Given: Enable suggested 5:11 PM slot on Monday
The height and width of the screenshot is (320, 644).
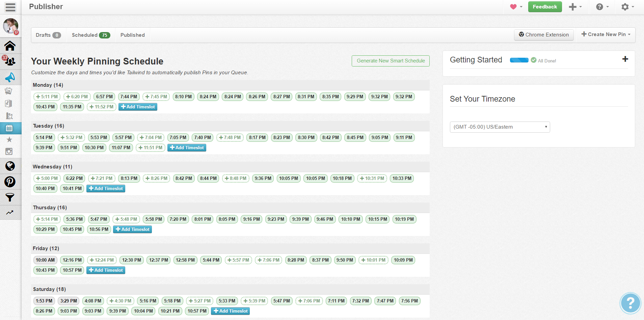Looking at the screenshot, I should [x=47, y=97].
